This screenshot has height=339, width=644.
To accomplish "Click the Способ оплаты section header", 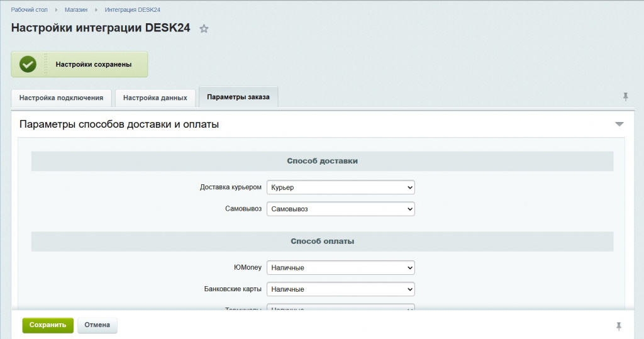I will [322, 242].
